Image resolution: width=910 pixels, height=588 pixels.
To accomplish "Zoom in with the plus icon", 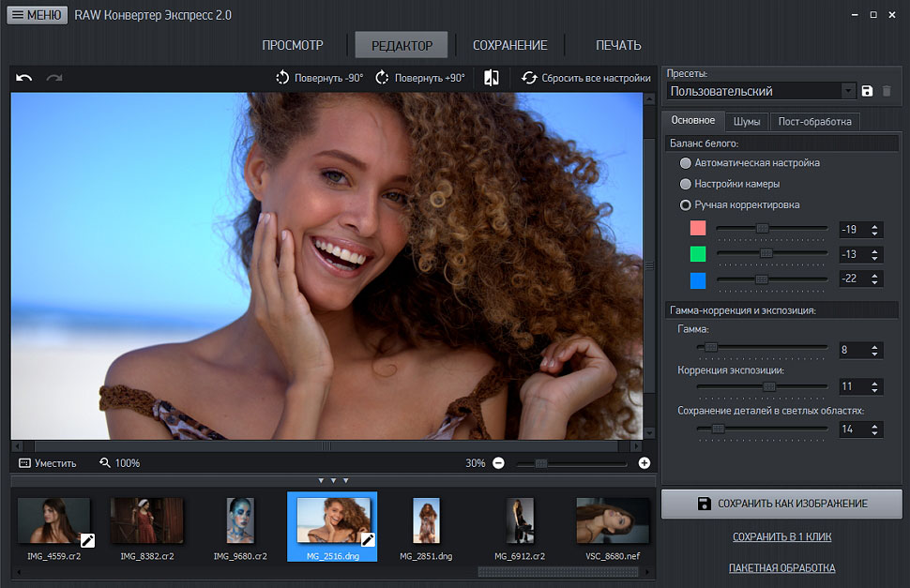I will pos(645,462).
